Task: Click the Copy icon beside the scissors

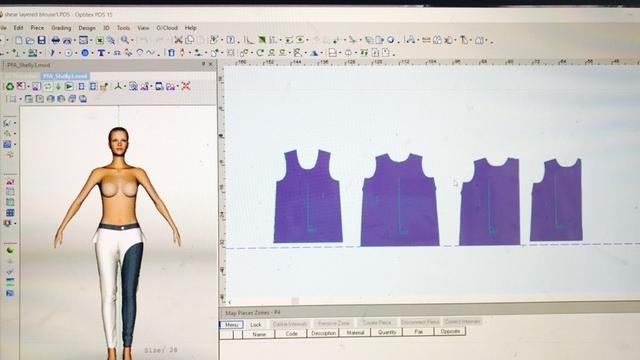Action: pos(189,40)
